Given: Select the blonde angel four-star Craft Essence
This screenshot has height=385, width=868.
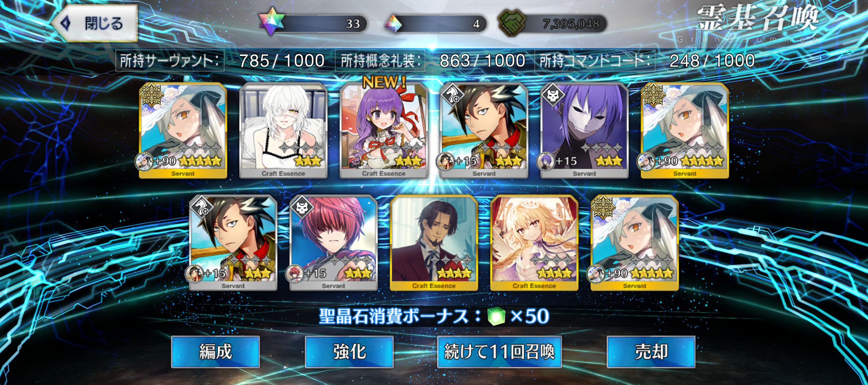Looking at the screenshot, I should [534, 243].
